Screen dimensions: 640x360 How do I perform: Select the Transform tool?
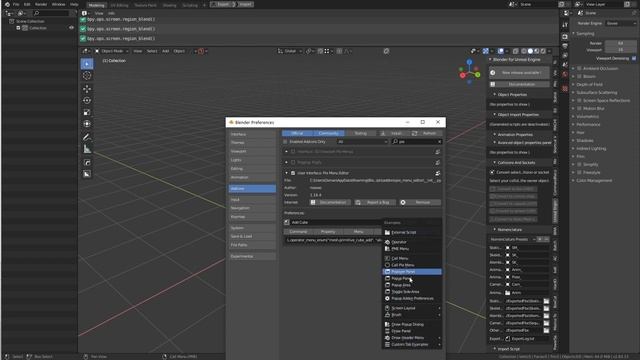(x=87, y=124)
